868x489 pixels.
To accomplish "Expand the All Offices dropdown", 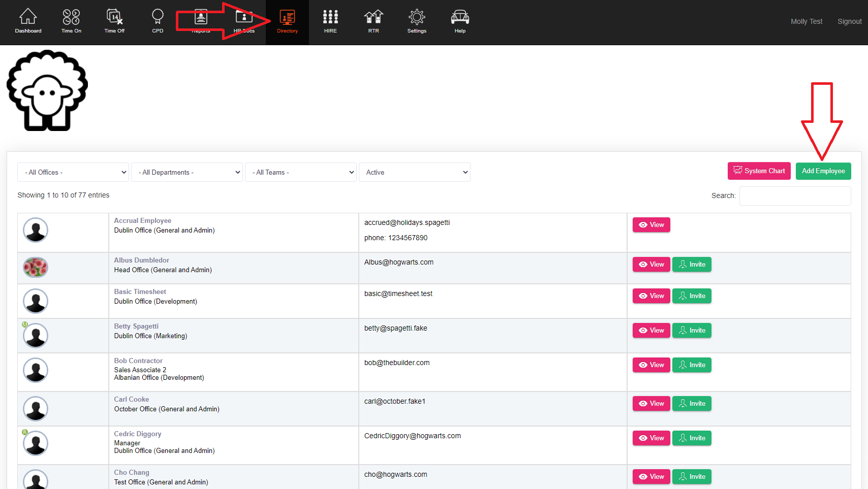I will click(x=73, y=172).
